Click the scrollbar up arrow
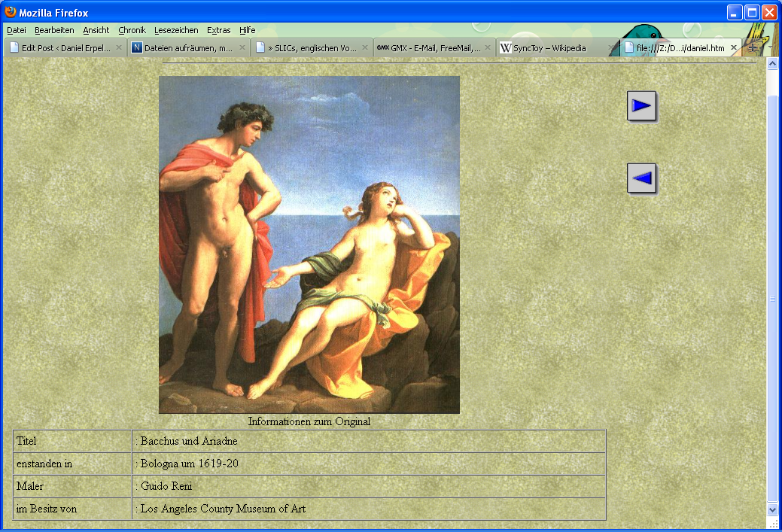This screenshot has width=782, height=532. [x=772, y=64]
